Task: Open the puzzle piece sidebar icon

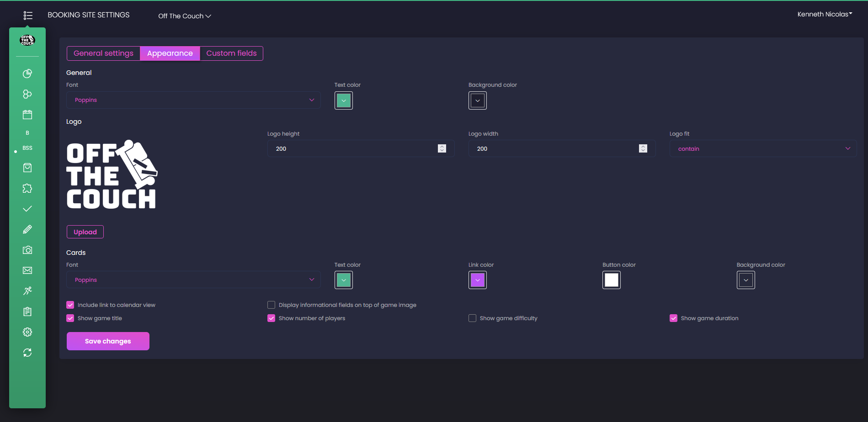Action: click(27, 188)
